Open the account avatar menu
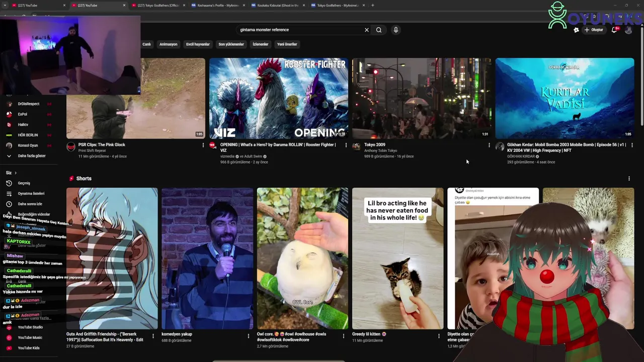644x362 pixels. coord(628,30)
